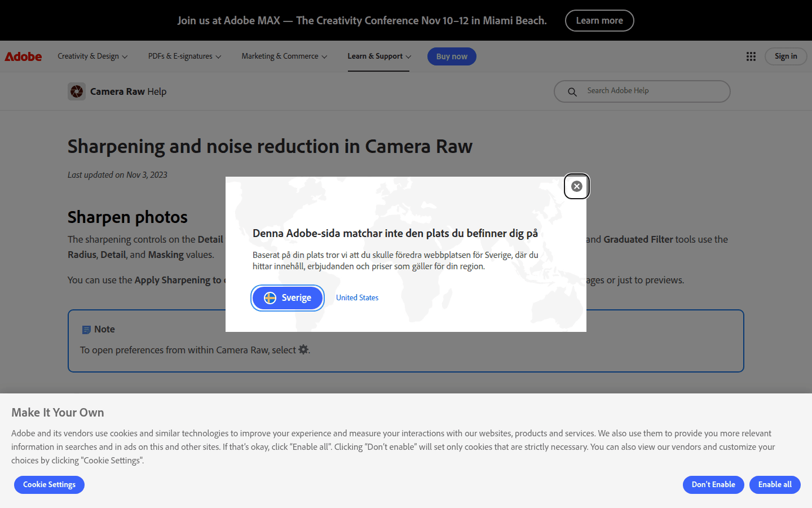The image size is (812, 508).
Task: Click the last updated date text
Action: (117, 175)
